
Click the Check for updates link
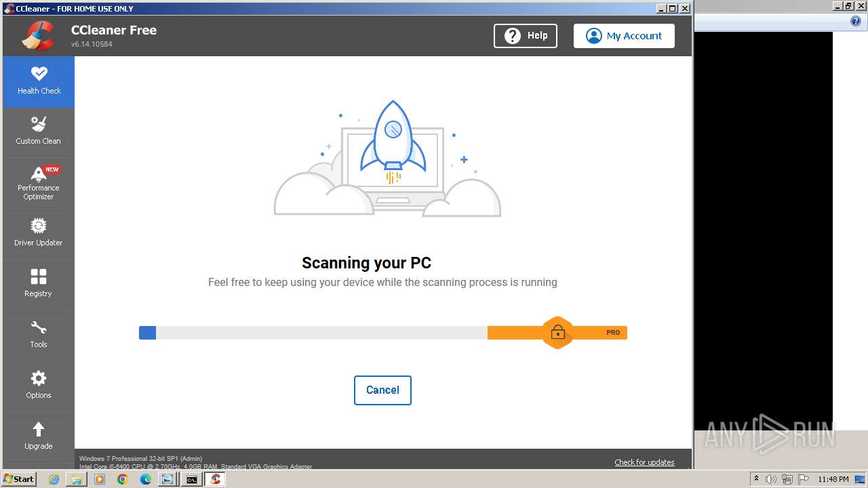click(644, 462)
